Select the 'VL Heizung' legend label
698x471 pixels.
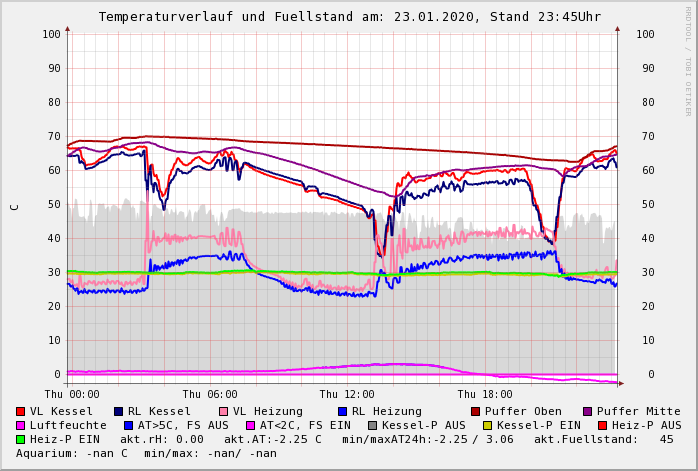pos(268,411)
